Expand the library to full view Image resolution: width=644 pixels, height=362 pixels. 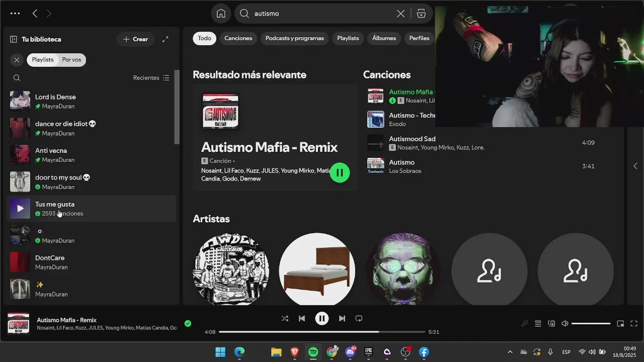[x=165, y=39]
